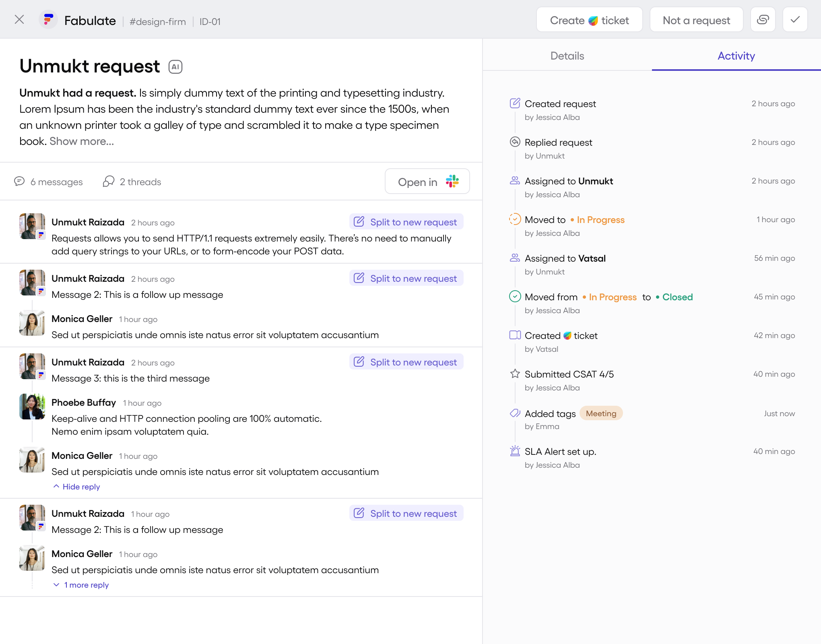
Task: Click the Create ticket button
Action: pyautogui.click(x=589, y=20)
